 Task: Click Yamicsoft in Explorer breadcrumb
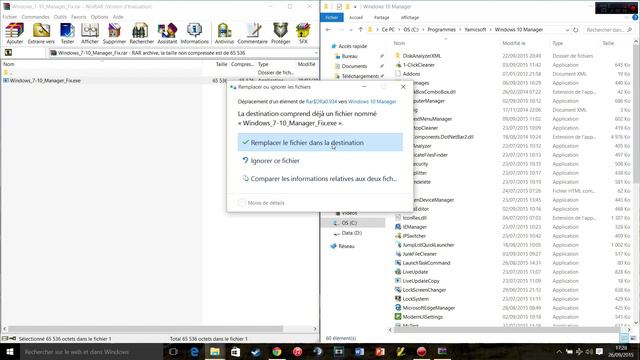tap(475, 30)
